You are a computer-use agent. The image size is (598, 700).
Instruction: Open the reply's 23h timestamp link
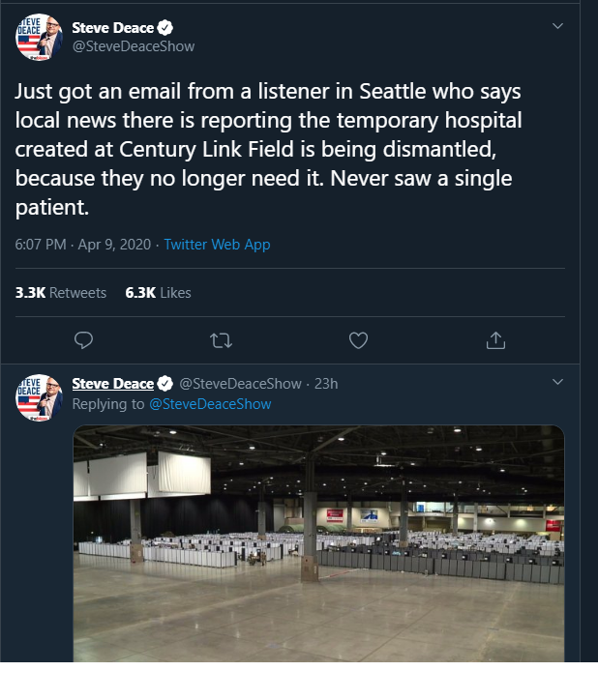click(x=327, y=384)
